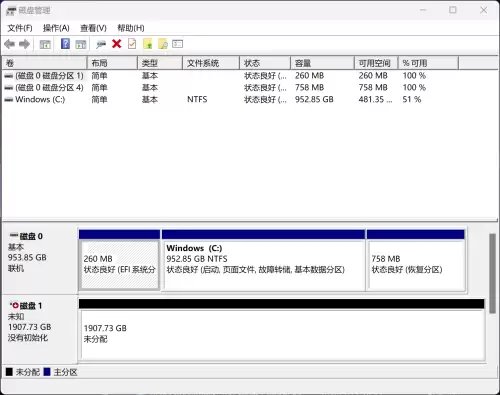Click the connect/rescan disk icon
Viewport: 500px width, 395px height.
point(101,44)
